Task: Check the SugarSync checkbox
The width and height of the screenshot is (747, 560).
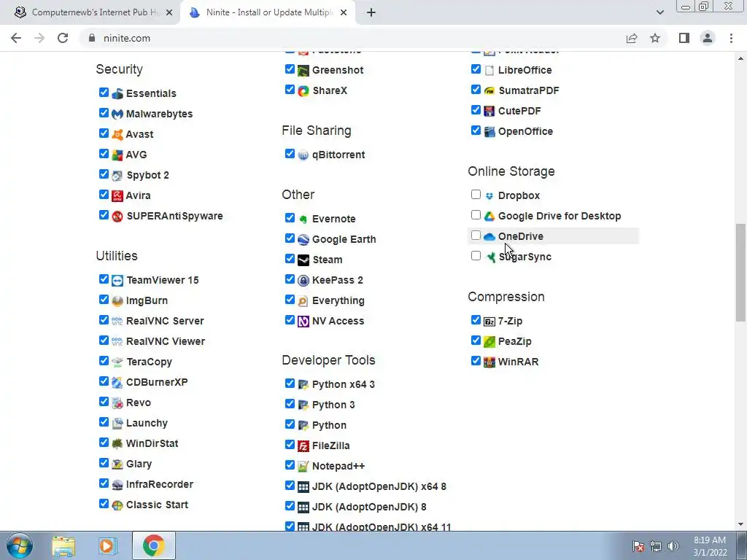Action: tap(476, 256)
